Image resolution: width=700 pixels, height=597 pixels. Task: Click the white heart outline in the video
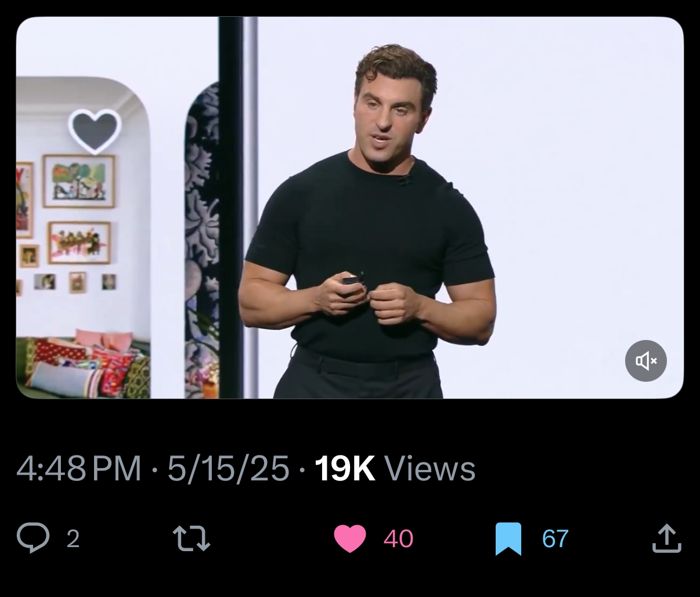(x=95, y=131)
